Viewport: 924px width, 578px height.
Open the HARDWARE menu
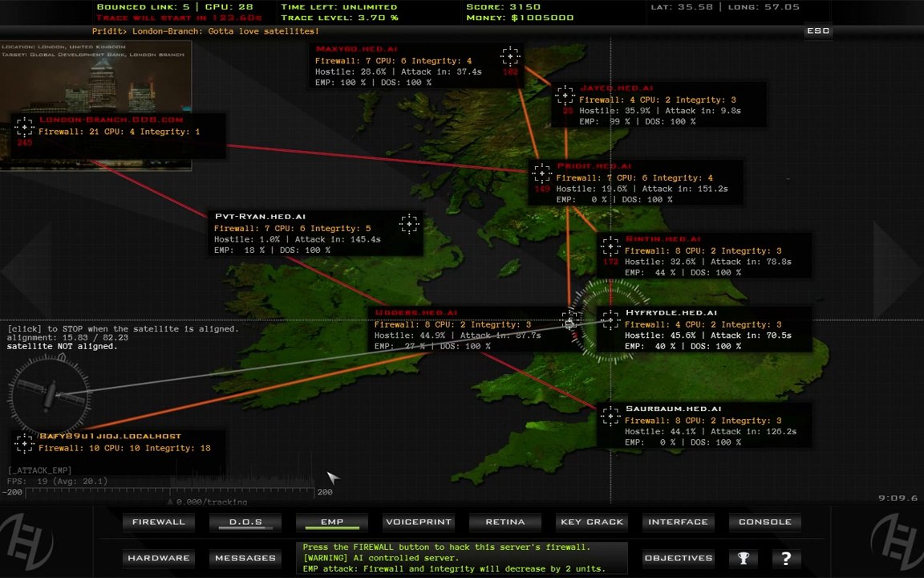[x=159, y=558]
